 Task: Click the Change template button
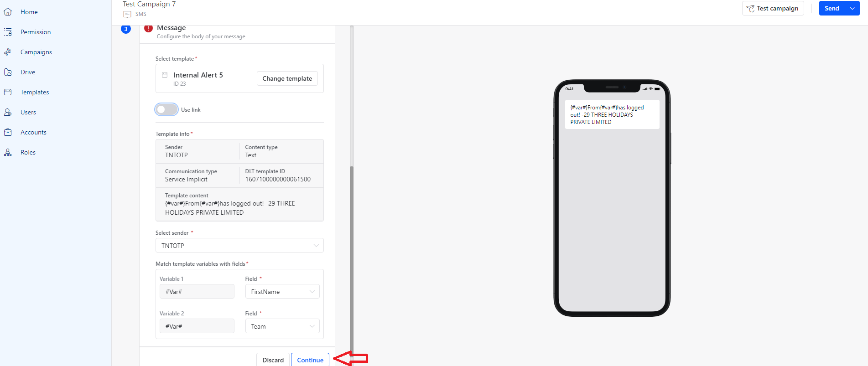click(x=287, y=78)
